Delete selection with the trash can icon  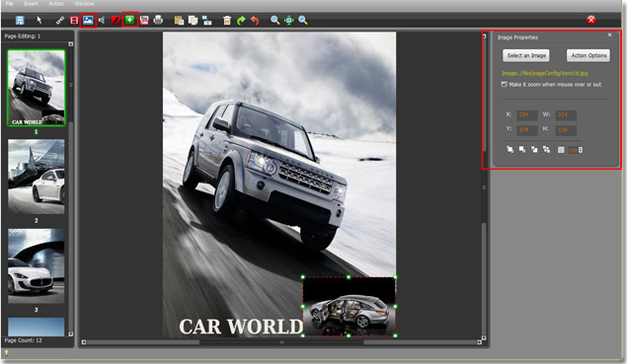(x=227, y=20)
